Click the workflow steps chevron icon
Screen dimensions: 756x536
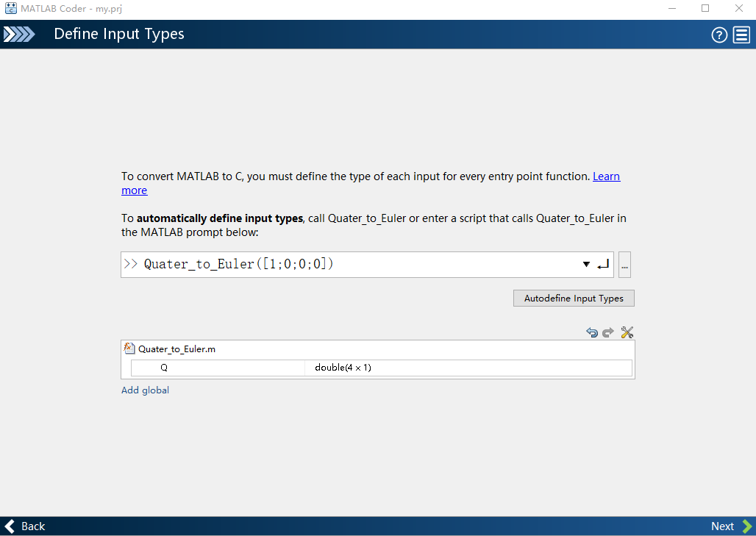(x=19, y=35)
